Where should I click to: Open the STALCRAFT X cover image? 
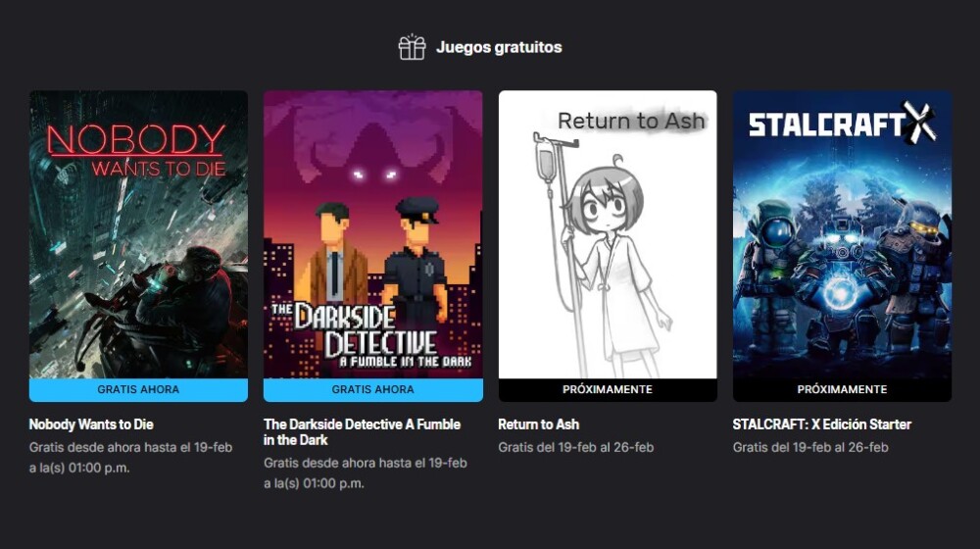pos(842,234)
